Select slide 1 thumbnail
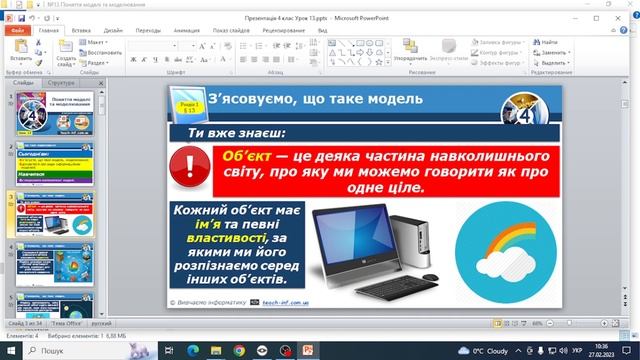640x360 pixels. (55, 113)
